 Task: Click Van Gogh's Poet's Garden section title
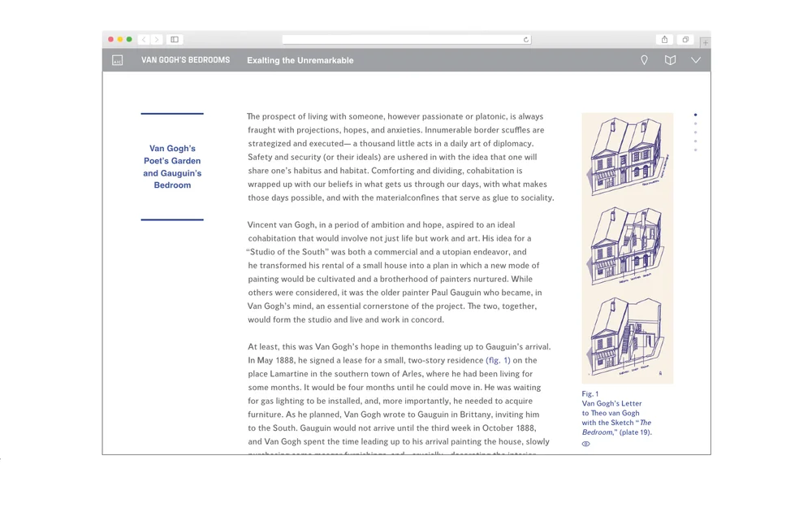click(x=172, y=167)
